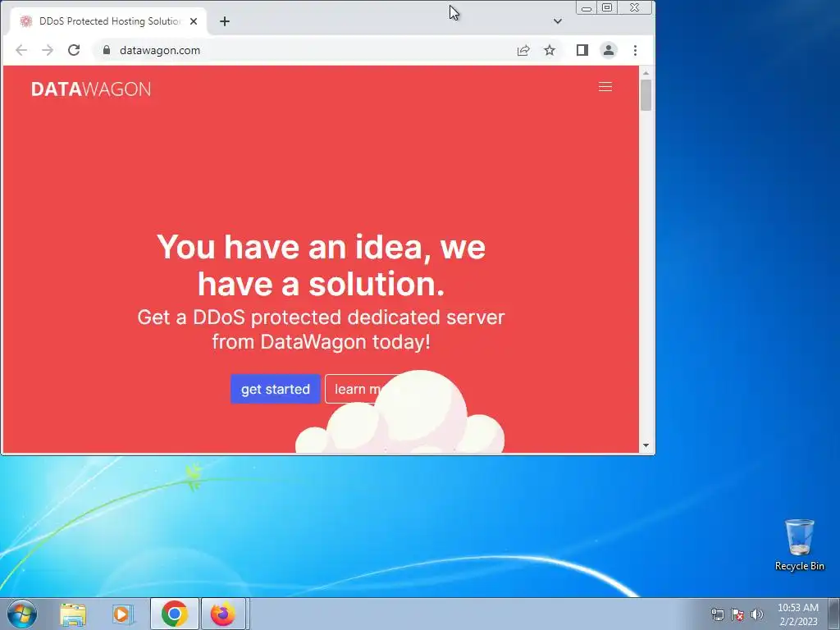
Task: Open Windows Media Player from taskbar
Action: (x=123, y=614)
